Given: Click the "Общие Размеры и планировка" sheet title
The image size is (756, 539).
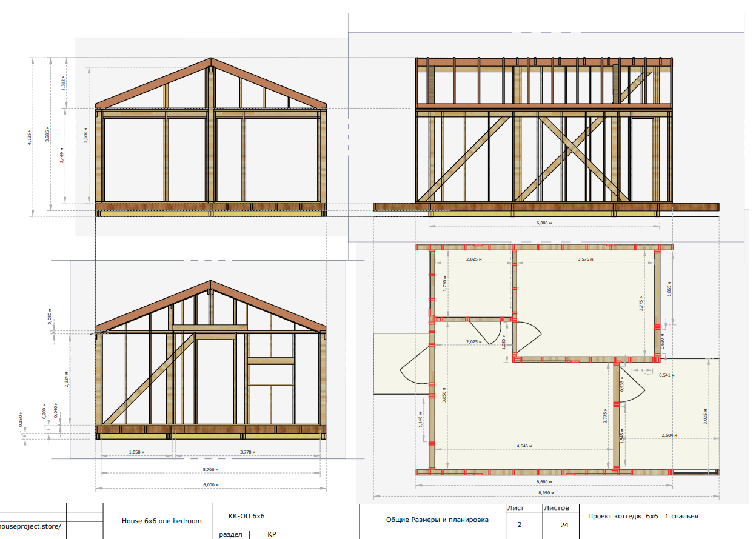Looking at the screenshot, I should click(x=437, y=520).
